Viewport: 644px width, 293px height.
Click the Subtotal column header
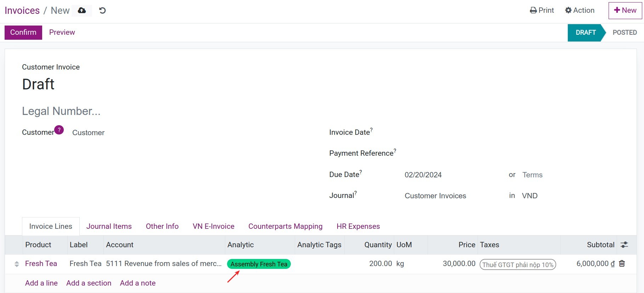[x=600, y=245]
